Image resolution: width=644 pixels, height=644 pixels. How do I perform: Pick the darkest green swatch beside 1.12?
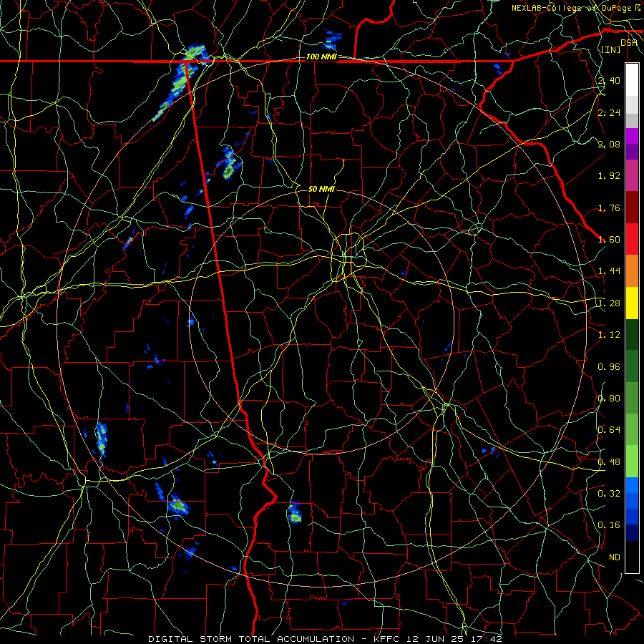pos(632,334)
